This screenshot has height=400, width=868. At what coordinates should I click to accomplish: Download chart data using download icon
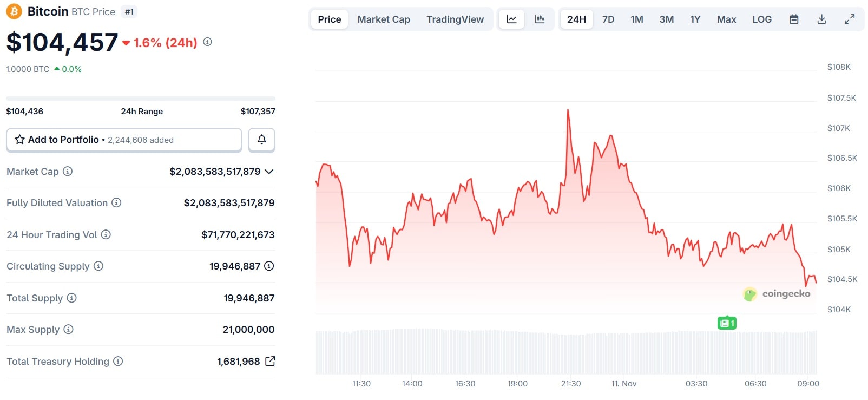click(x=821, y=19)
